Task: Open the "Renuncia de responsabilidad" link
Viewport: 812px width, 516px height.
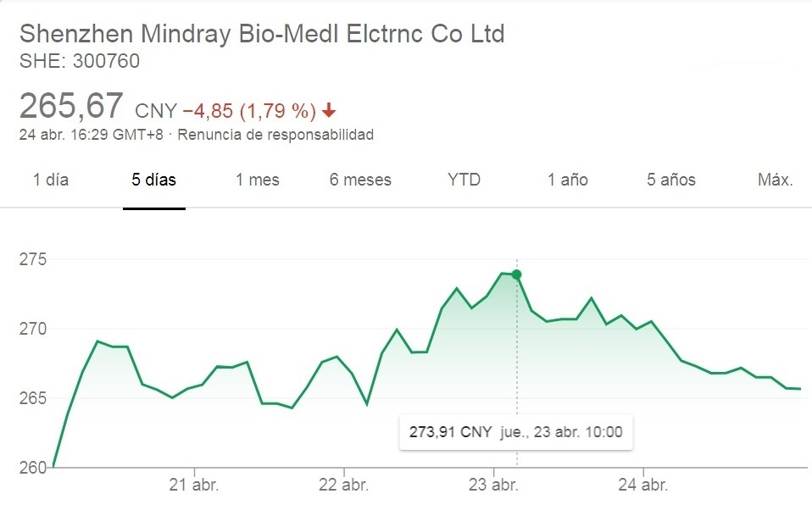Action: (x=275, y=135)
